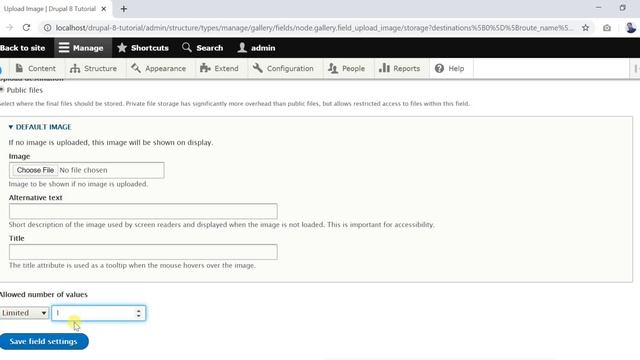The height and width of the screenshot is (360, 640).
Task: Click the Title input field
Action: pos(143,252)
